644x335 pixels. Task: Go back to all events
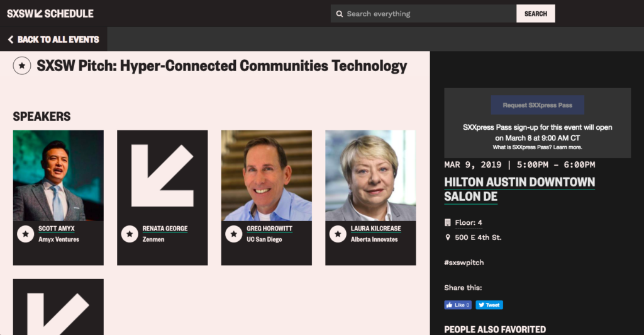(x=53, y=40)
